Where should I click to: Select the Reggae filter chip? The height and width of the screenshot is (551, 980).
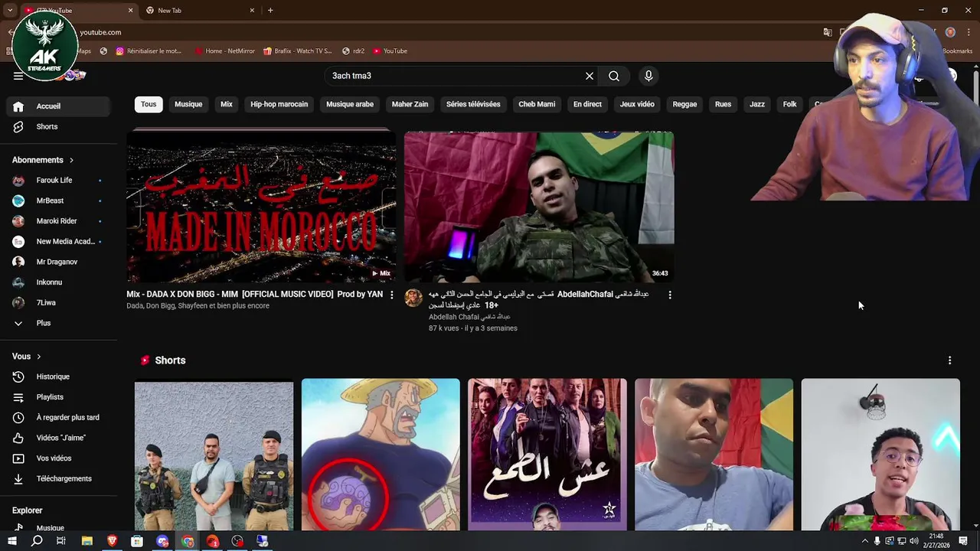[x=684, y=104]
